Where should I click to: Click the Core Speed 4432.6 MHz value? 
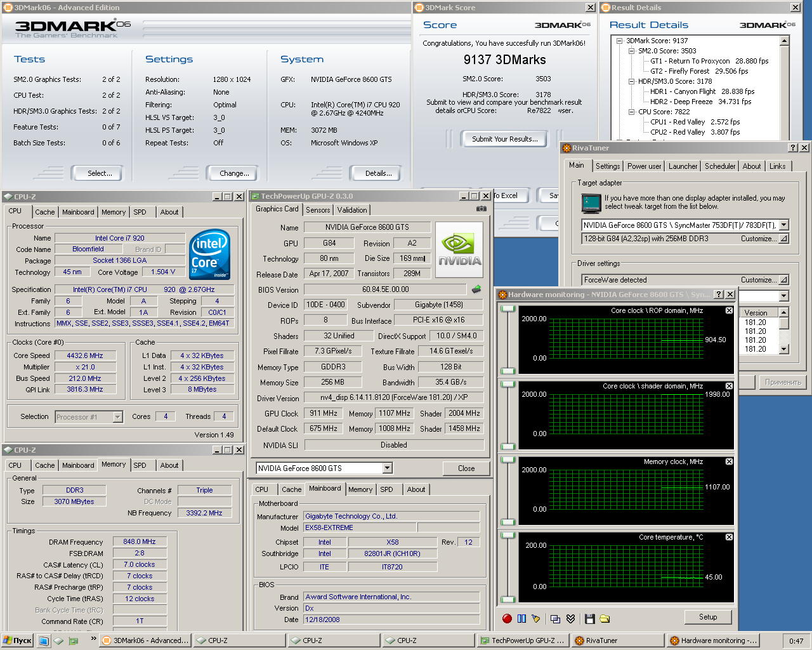pos(85,355)
